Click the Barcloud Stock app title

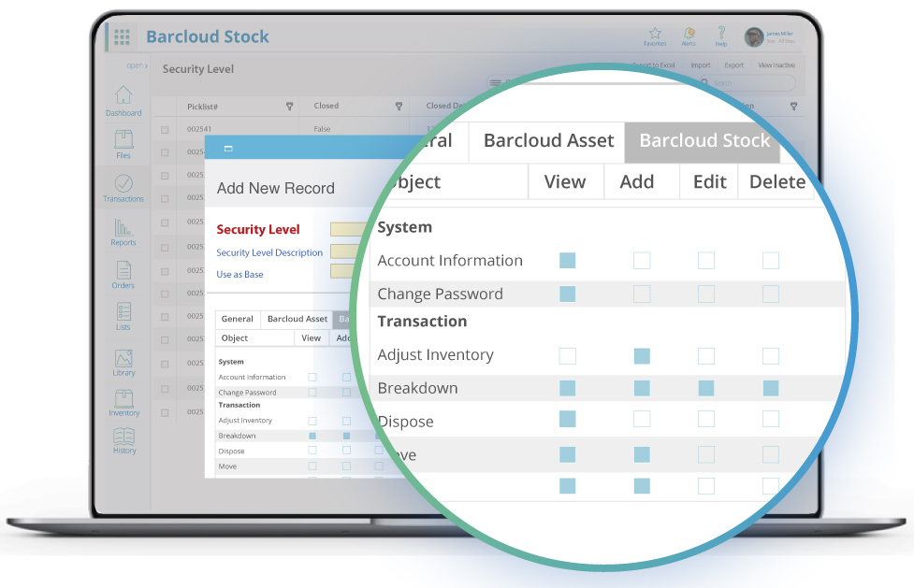click(208, 36)
